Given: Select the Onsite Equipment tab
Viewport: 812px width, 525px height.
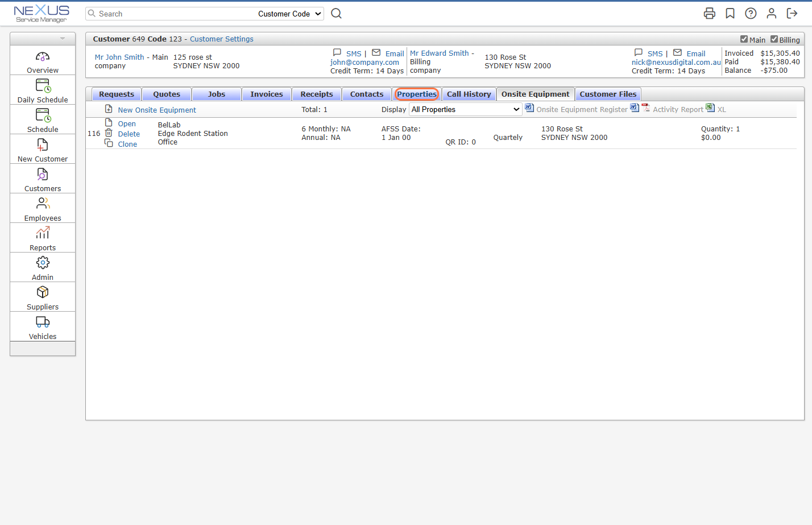Looking at the screenshot, I should [x=535, y=94].
